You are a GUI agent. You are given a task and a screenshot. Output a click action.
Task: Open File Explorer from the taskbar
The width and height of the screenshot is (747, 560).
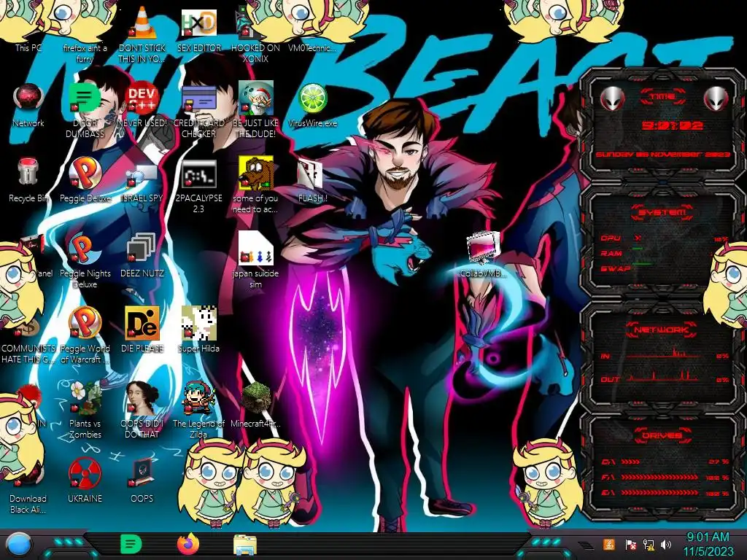(245, 545)
